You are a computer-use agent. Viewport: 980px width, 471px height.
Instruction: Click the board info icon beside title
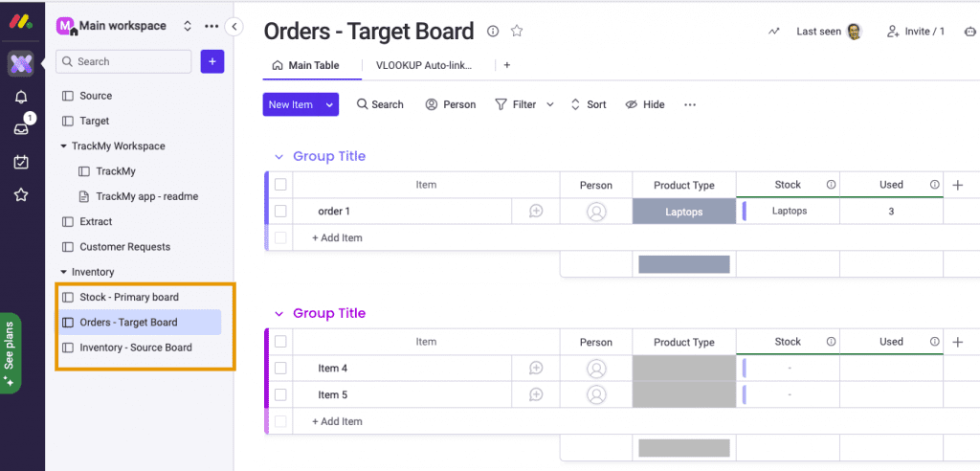493,31
